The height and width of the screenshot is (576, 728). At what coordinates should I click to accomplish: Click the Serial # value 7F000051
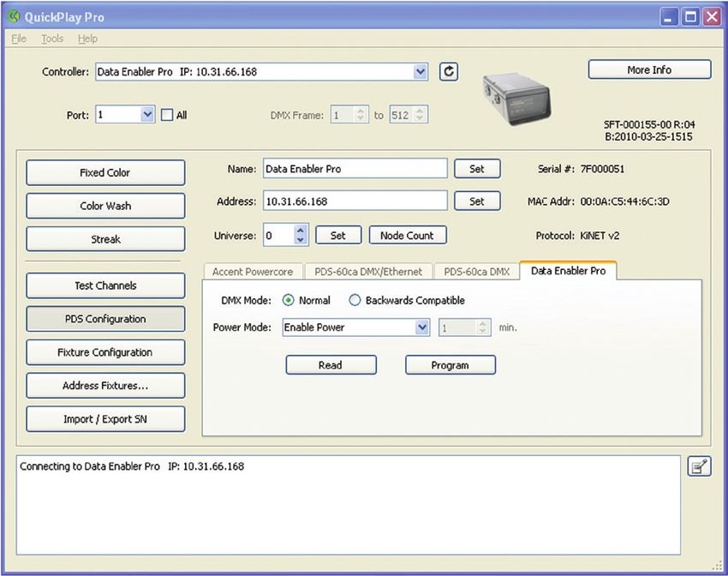click(x=602, y=169)
